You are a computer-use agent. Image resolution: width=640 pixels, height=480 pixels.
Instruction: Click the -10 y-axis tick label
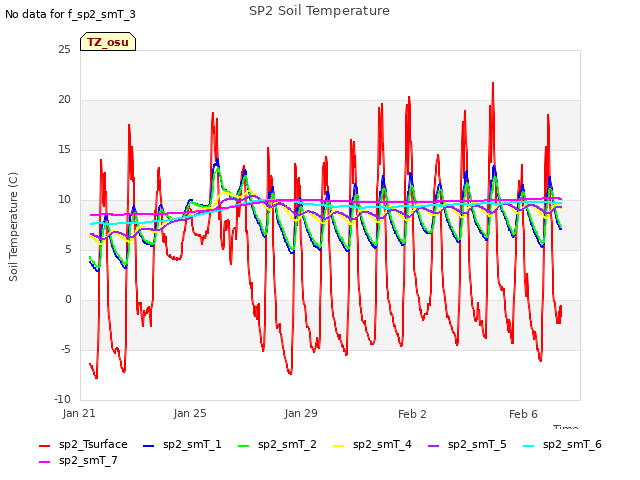(62, 399)
